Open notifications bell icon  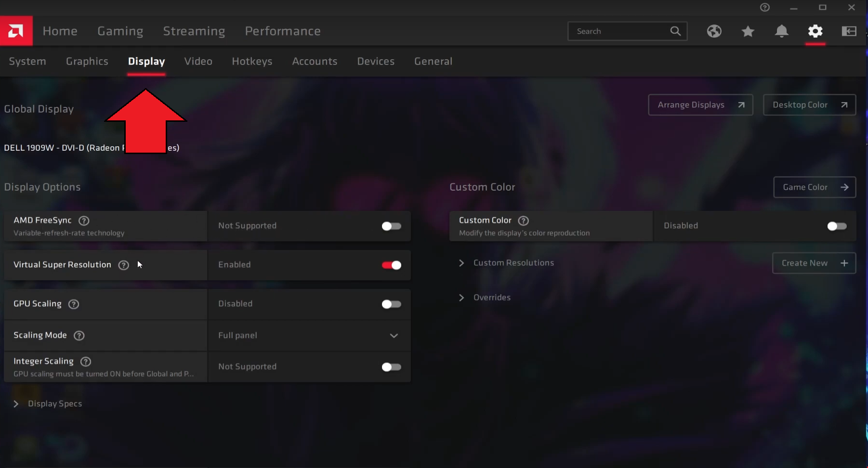pos(781,31)
